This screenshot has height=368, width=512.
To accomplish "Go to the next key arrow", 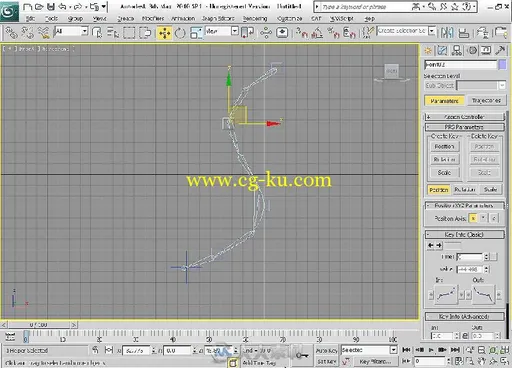I will coord(439,245).
